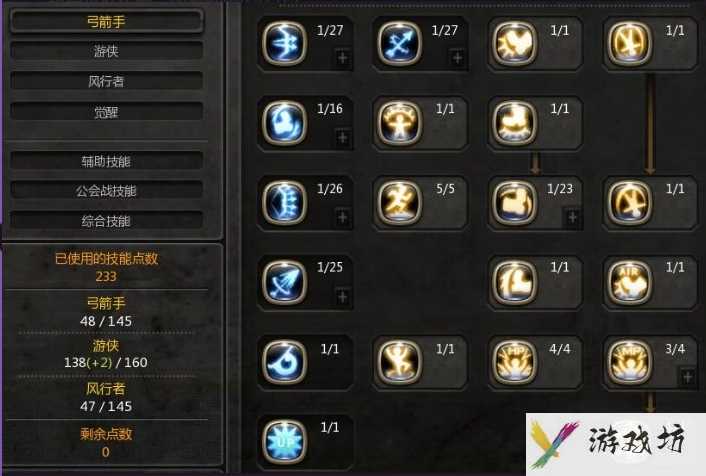Increase the MP recovery skill level with plus
The height and width of the screenshot is (476, 706).
pyautogui.click(x=688, y=377)
